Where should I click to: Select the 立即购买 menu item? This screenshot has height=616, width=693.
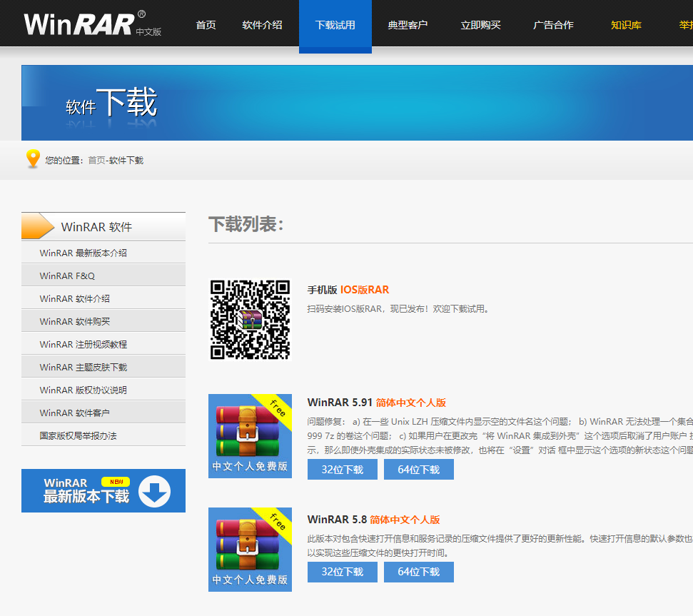point(480,25)
